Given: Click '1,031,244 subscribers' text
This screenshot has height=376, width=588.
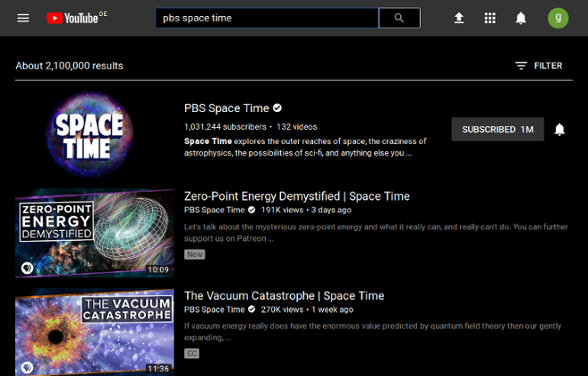Looking at the screenshot, I should pos(225,127).
